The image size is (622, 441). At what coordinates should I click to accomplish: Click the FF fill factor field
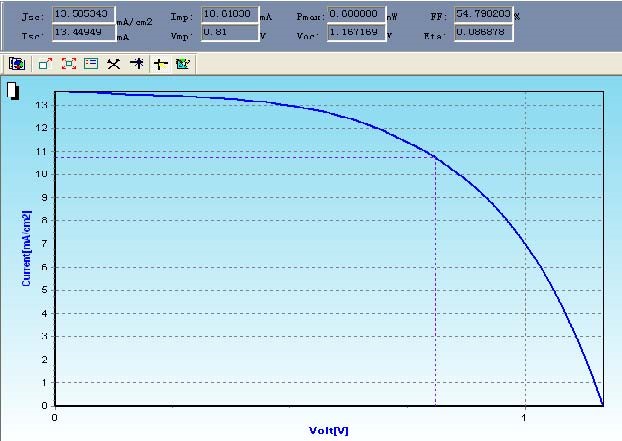coord(483,15)
